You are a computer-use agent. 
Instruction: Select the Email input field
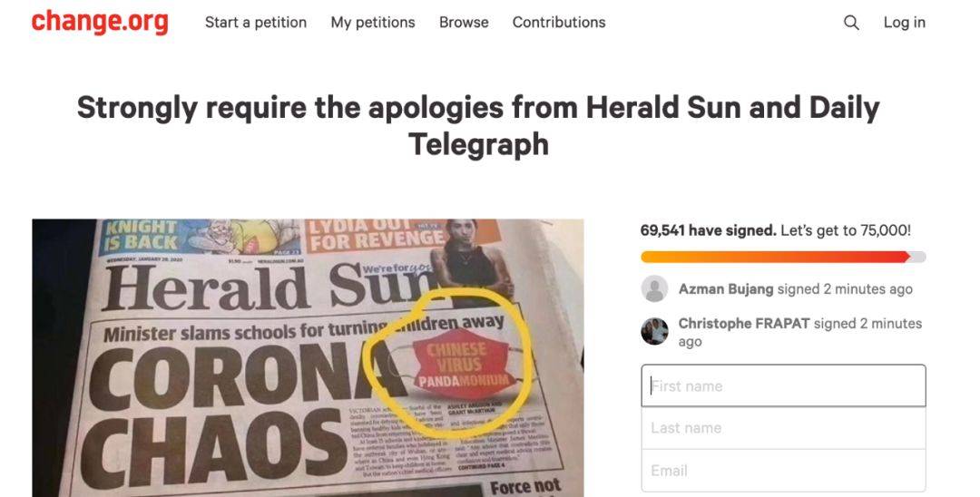(784, 470)
